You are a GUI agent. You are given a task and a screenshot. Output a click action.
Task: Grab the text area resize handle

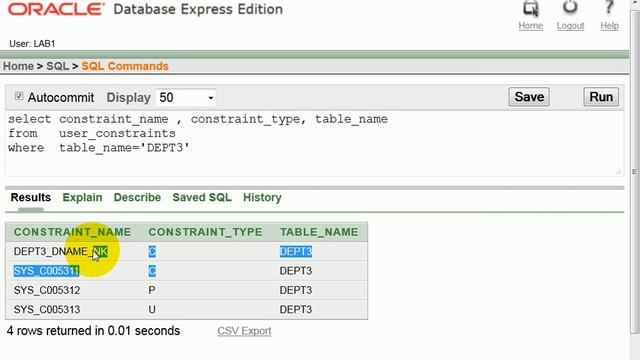click(618, 172)
